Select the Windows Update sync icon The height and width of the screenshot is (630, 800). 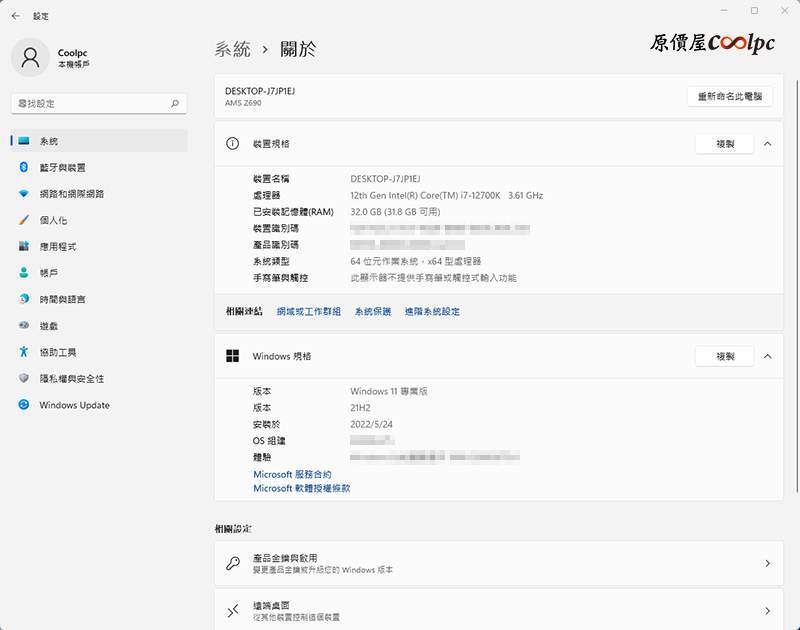23,405
